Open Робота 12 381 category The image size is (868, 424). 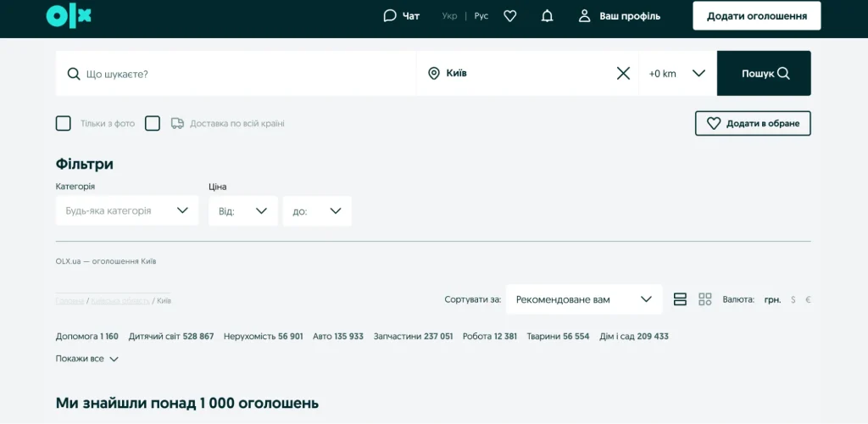(490, 336)
